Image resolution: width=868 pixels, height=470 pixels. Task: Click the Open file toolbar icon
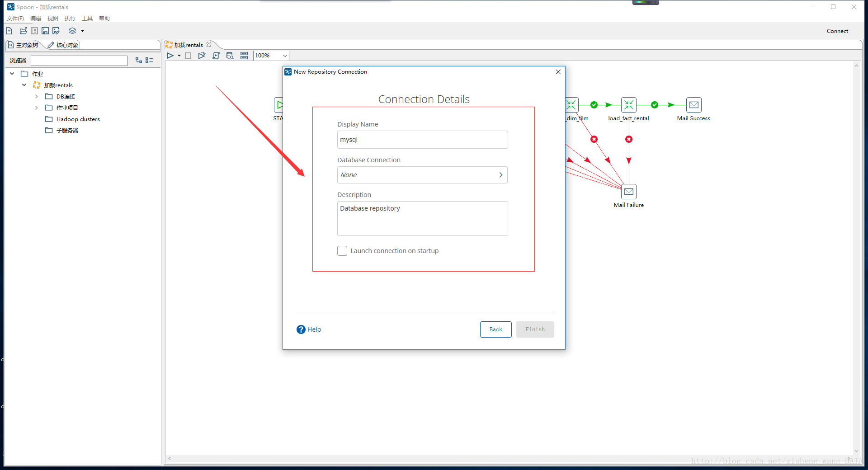pos(24,31)
